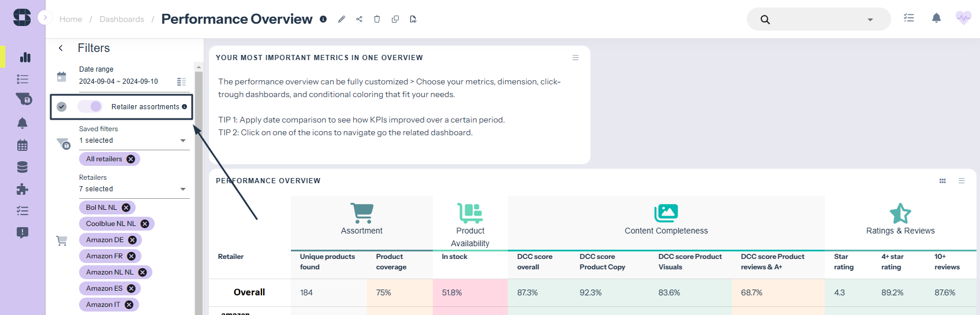Open the database icon in left sidebar
This screenshot has width=980, height=315.
(x=23, y=167)
